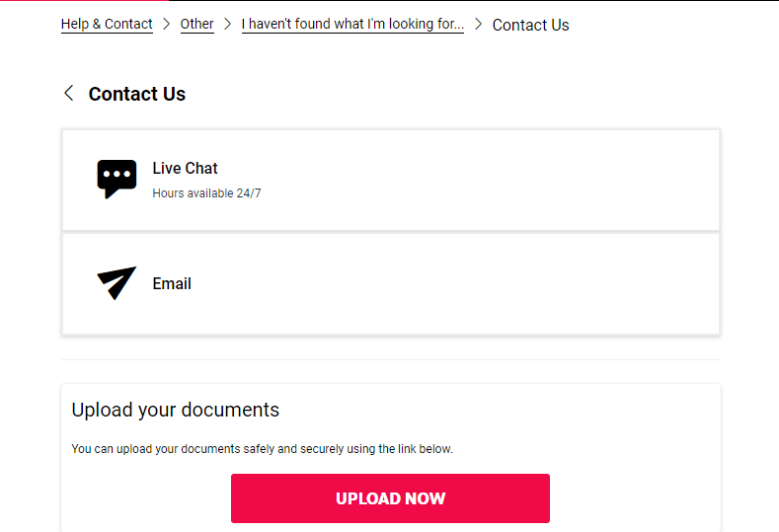779x532 pixels.
Task: Click the chevron after Help & Contact breadcrumb
Action: click(x=167, y=24)
